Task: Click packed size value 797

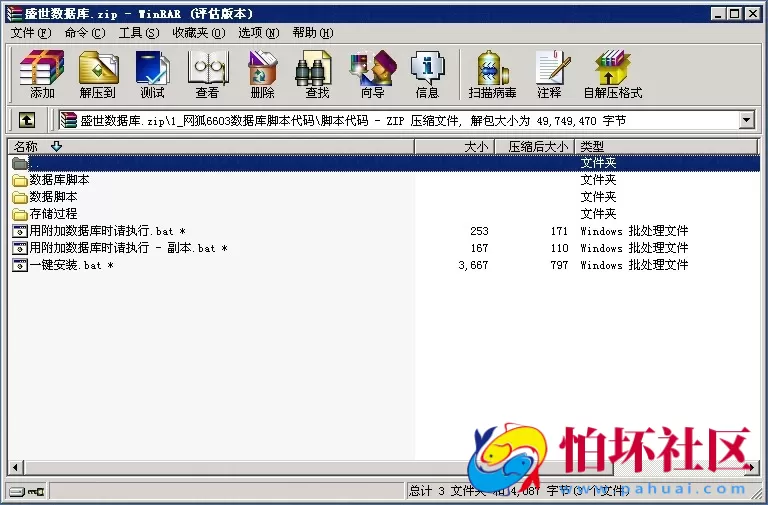Action: point(559,265)
